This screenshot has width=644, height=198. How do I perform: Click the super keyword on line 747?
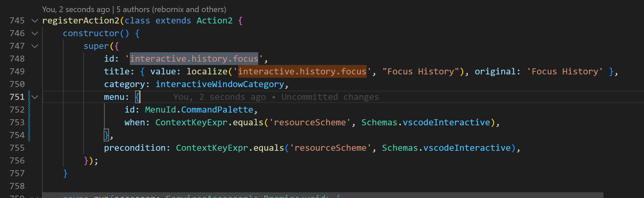[96, 46]
